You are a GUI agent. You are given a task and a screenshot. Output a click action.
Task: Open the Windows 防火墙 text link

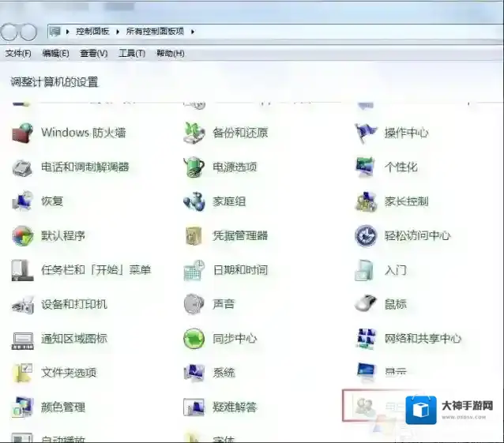(x=83, y=133)
